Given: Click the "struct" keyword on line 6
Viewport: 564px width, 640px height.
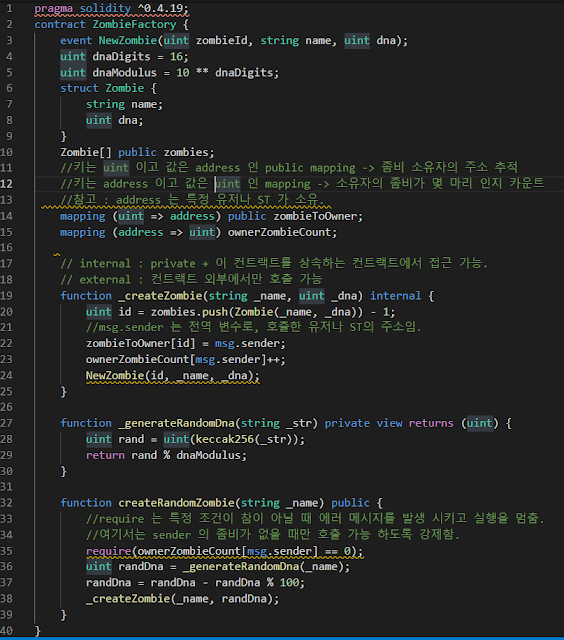Looking at the screenshot, I should [79, 88].
